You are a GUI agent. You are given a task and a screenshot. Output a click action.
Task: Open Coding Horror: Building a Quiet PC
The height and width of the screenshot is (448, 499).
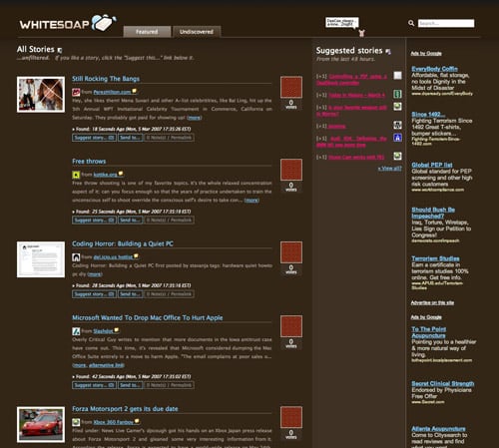(123, 243)
